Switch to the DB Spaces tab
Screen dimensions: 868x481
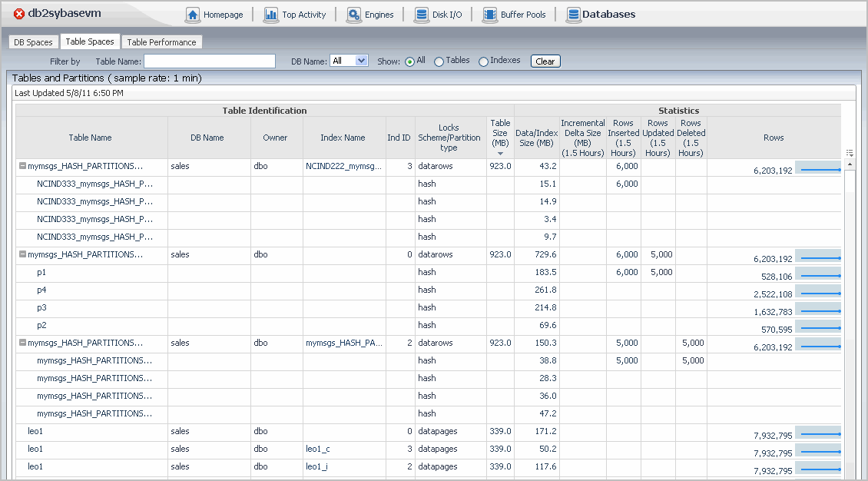[x=33, y=42]
